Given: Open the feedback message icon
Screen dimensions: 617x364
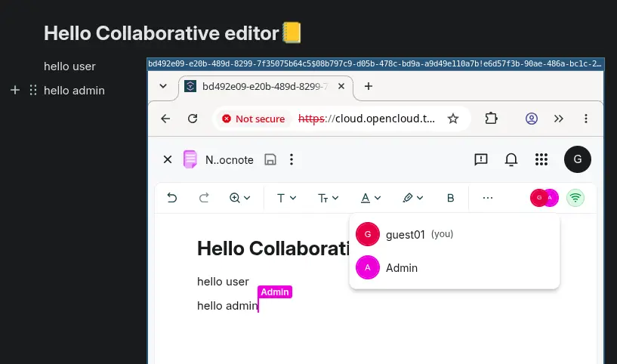Looking at the screenshot, I should (x=481, y=159).
